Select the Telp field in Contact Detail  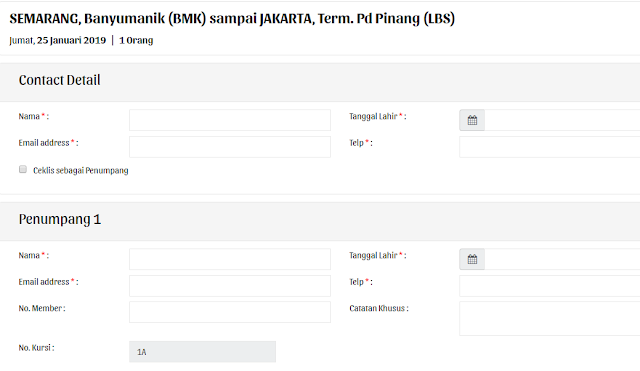549,147
